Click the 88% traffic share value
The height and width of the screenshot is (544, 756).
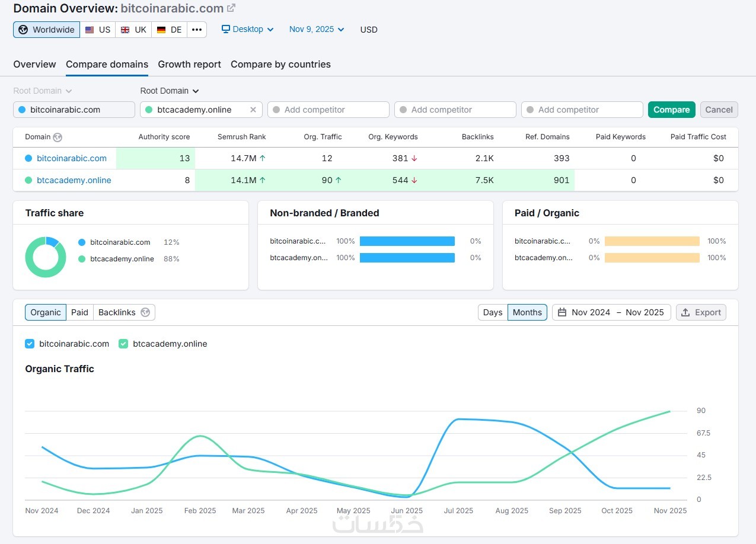[171, 259]
